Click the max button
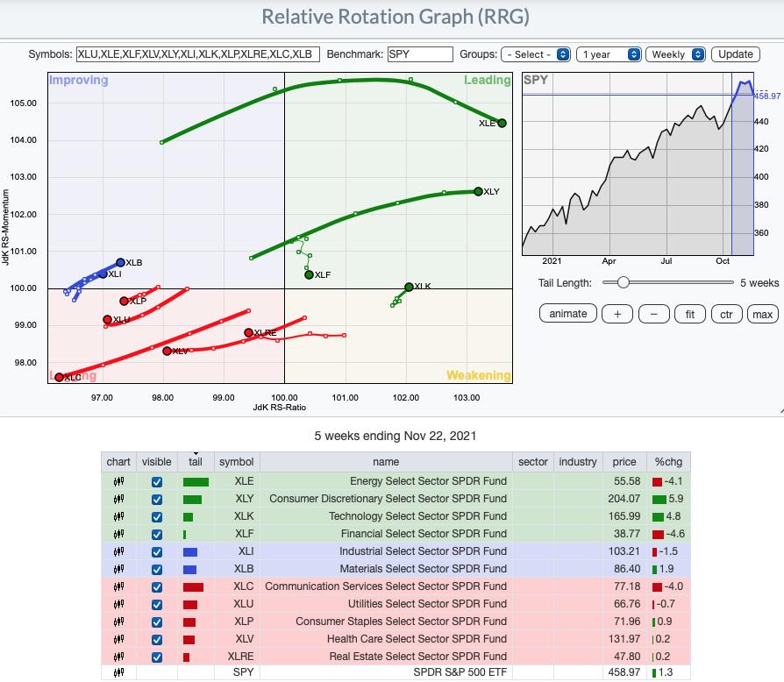The width and height of the screenshot is (784, 682). [x=762, y=315]
